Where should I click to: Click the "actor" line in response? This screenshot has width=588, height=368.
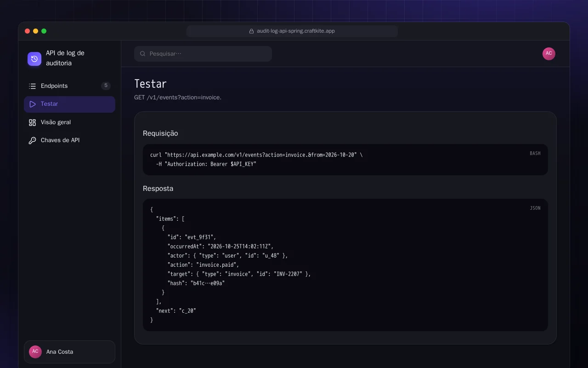227,256
